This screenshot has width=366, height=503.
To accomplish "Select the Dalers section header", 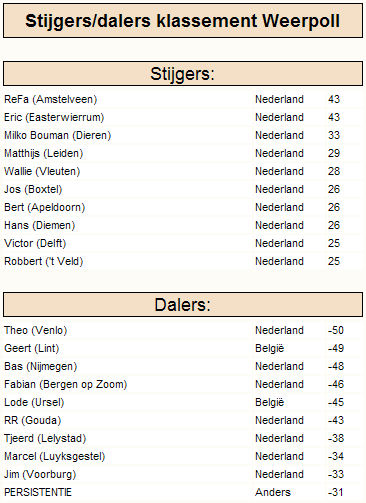I will coord(183,305).
